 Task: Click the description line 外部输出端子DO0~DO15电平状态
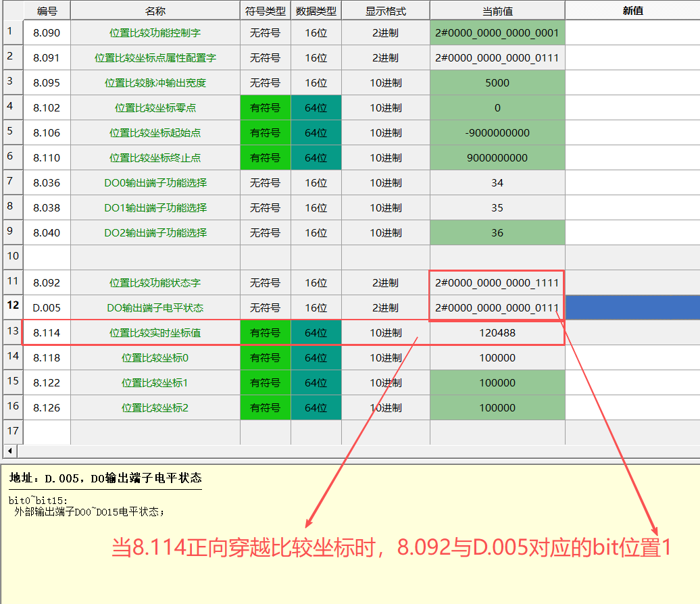(89, 511)
